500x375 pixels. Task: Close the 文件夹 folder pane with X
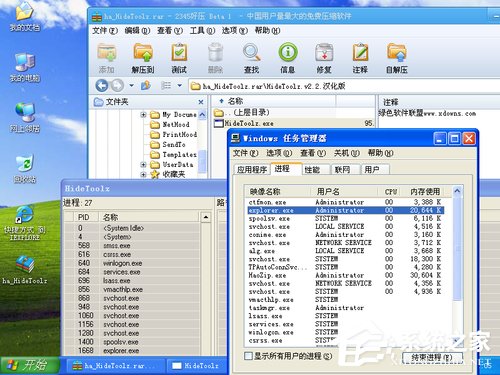point(201,102)
